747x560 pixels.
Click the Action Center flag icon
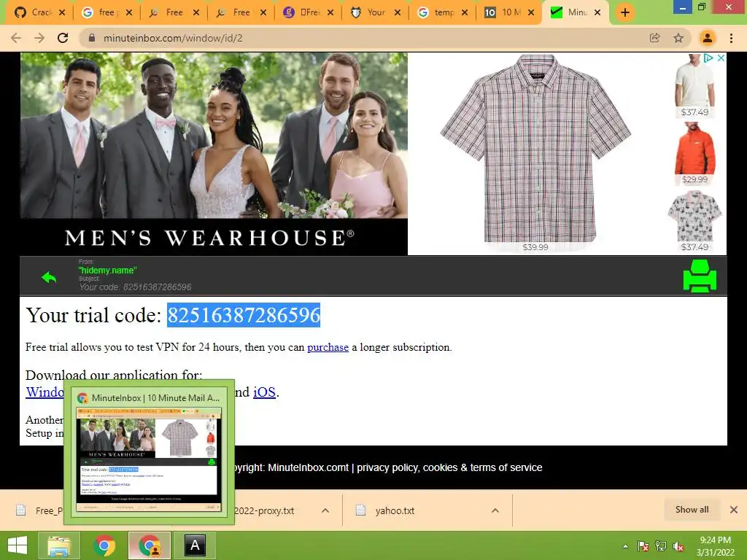643,546
